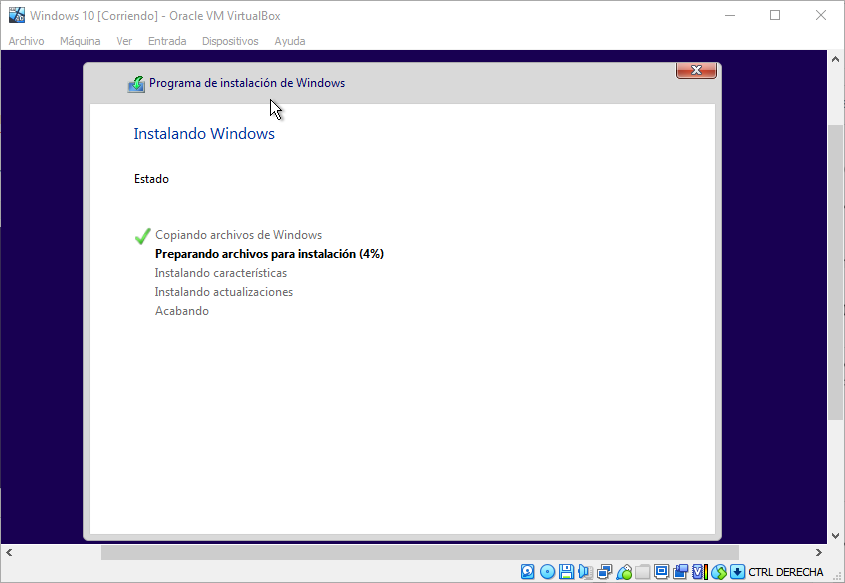Click the mouse integration indicator icon
The height and width of the screenshot is (583, 845).
[719, 572]
